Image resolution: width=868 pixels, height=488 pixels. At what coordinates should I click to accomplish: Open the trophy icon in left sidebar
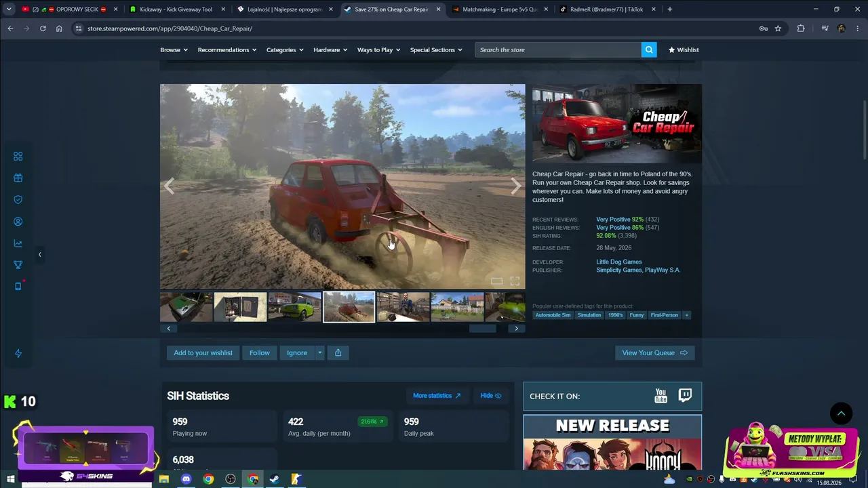[18, 265]
